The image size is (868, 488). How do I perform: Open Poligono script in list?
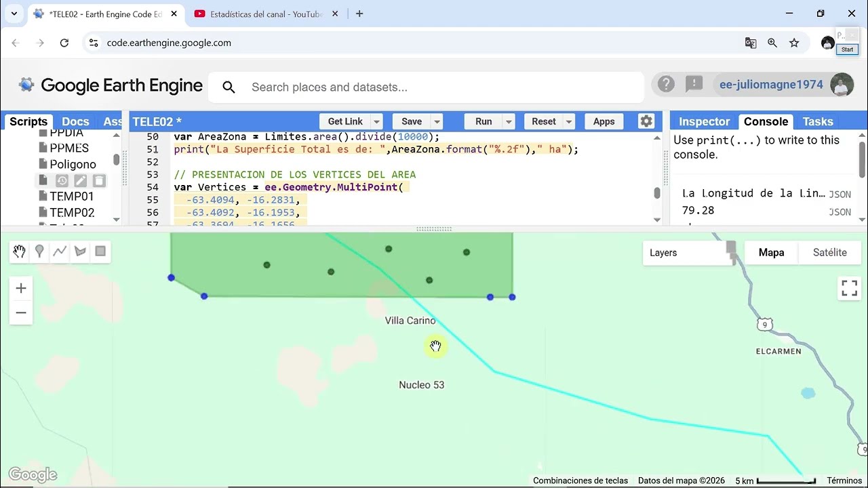73,165
